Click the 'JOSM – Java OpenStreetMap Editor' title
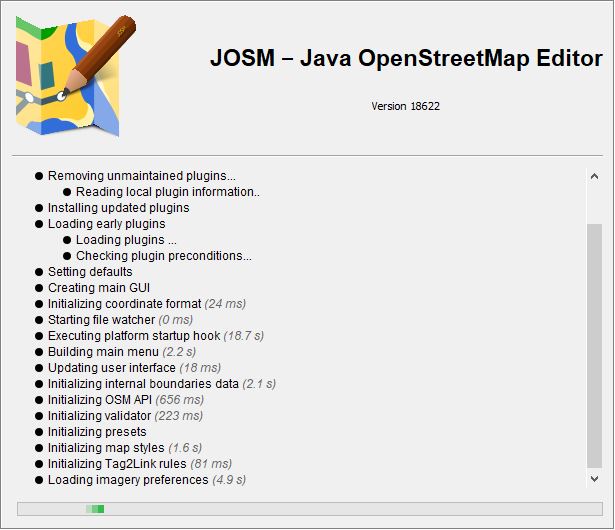Image resolution: width=615 pixels, height=530 pixels. [x=406, y=58]
